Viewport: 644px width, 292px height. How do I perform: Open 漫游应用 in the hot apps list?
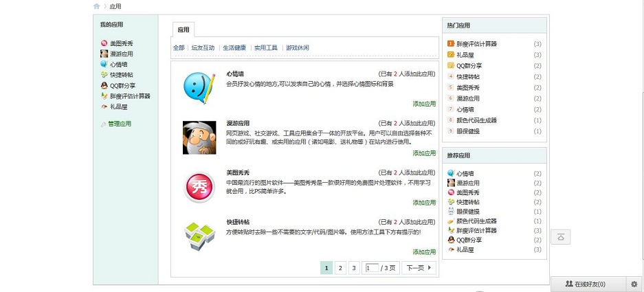click(468, 98)
